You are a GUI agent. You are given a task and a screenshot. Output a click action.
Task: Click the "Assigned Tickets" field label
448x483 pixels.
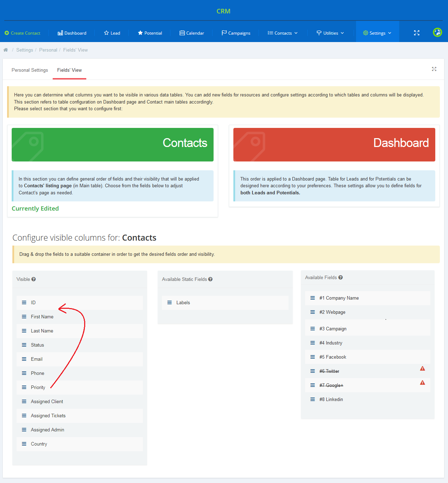(x=48, y=416)
